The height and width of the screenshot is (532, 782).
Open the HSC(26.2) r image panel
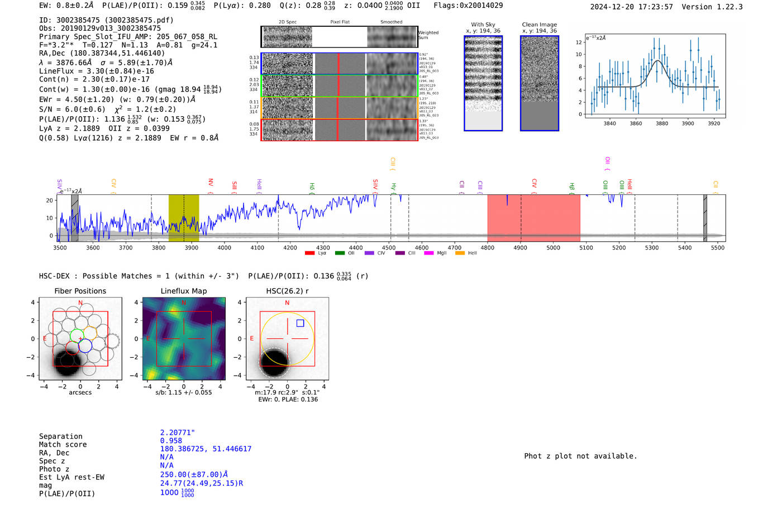coord(287,339)
